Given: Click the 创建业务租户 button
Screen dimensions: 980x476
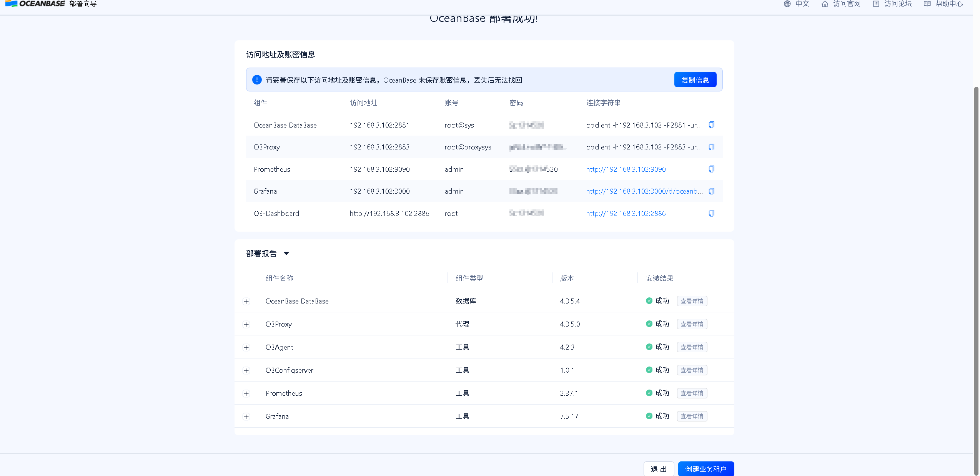Looking at the screenshot, I should click(706, 469).
